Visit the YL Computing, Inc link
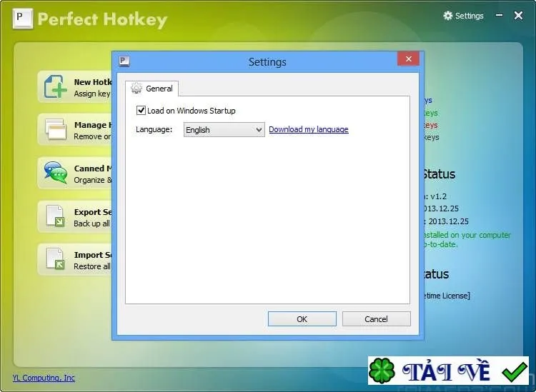536x392 pixels. pyautogui.click(x=44, y=378)
